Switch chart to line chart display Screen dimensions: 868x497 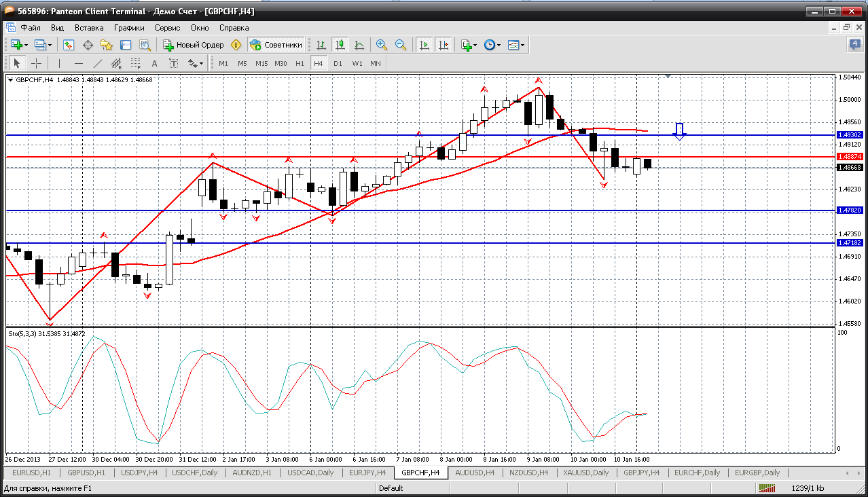(359, 45)
